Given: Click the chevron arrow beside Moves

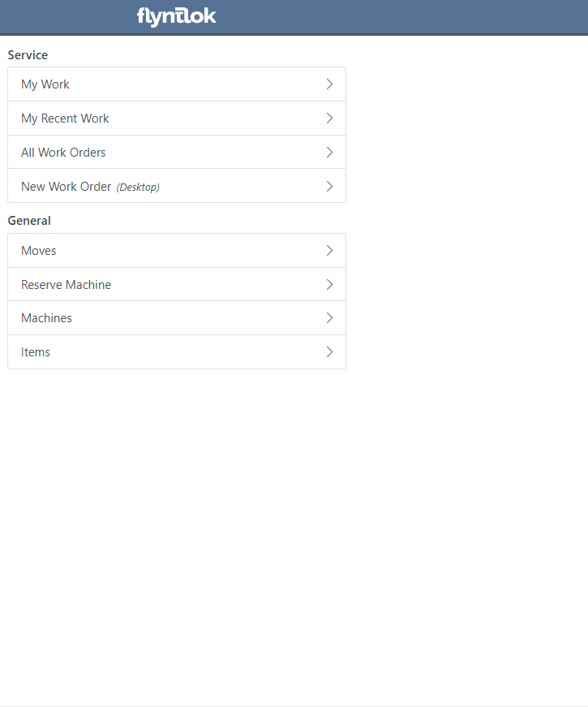Looking at the screenshot, I should 329,251.
